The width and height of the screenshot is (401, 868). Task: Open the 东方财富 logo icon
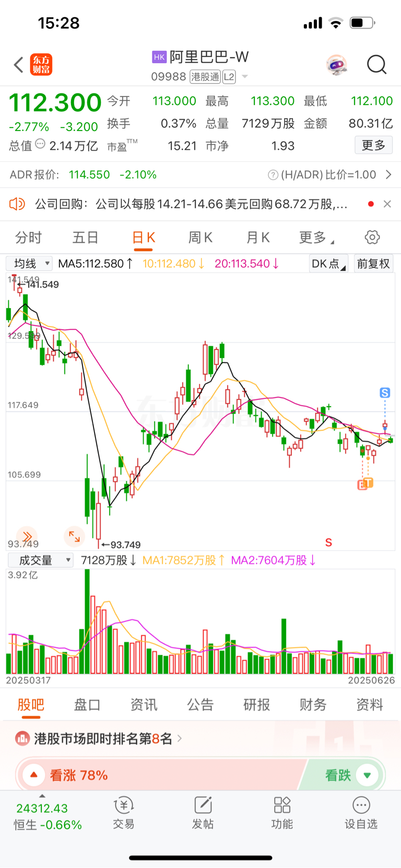(41, 65)
